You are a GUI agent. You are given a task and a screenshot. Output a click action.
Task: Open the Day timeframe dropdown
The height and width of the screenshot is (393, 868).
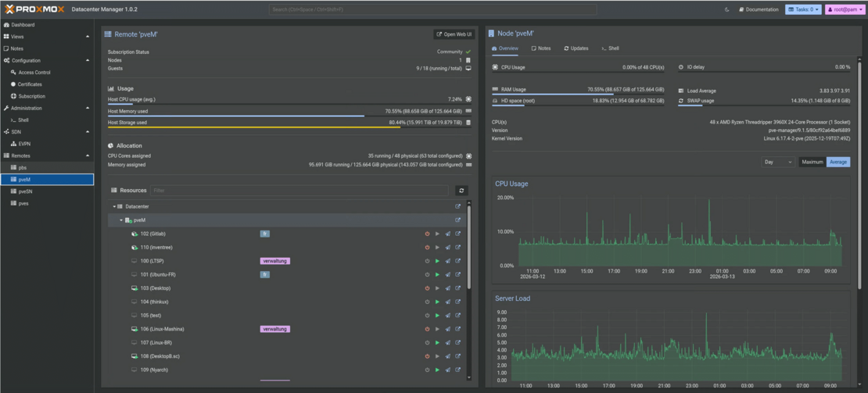[778, 162]
